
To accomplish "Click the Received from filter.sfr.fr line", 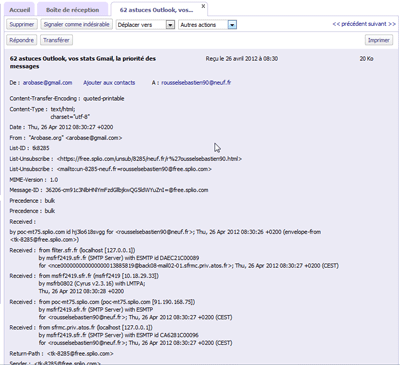I will (87, 250).
